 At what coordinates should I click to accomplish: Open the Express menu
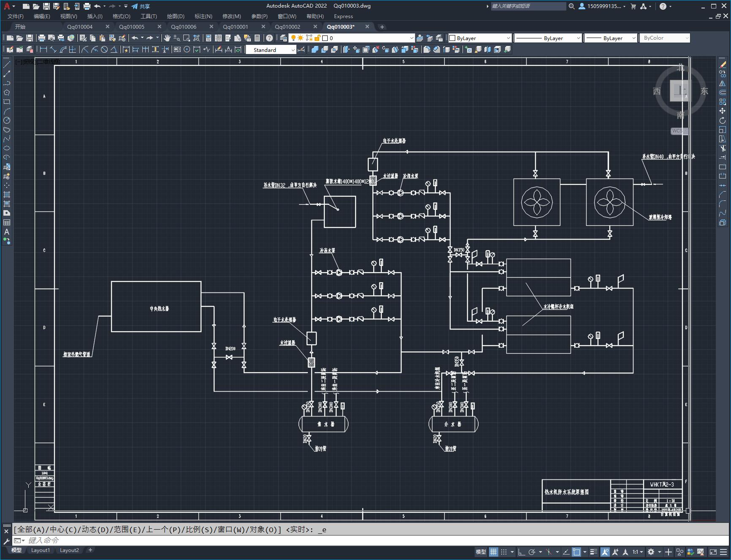coord(343,16)
